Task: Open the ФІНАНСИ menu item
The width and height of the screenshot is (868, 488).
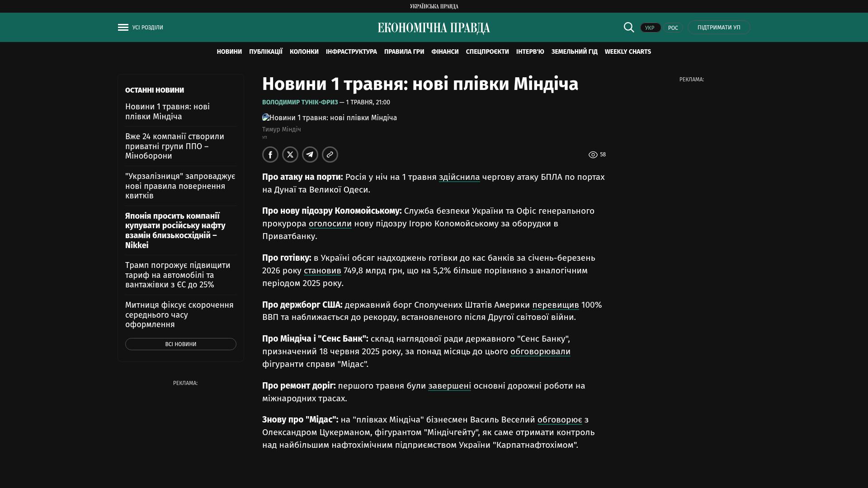Action: click(x=445, y=52)
